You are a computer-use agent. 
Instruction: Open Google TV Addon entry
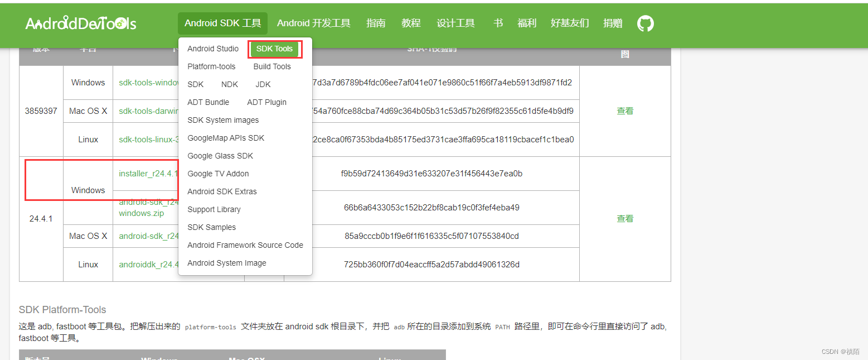pyautogui.click(x=218, y=174)
